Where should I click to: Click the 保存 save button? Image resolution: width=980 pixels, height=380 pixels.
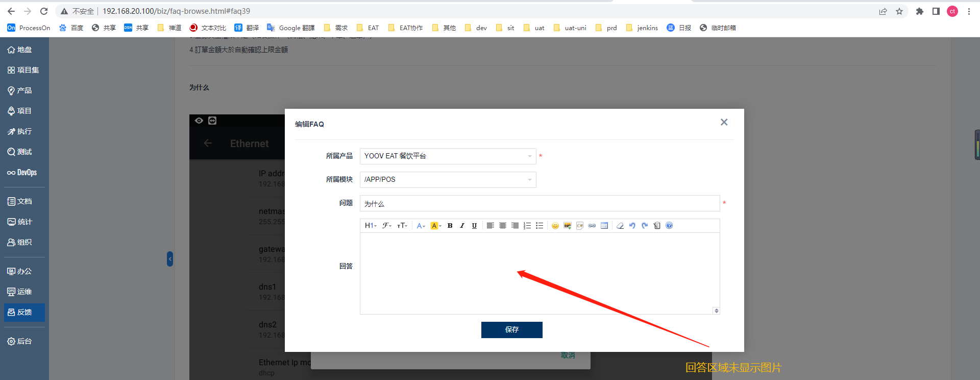[511, 330]
